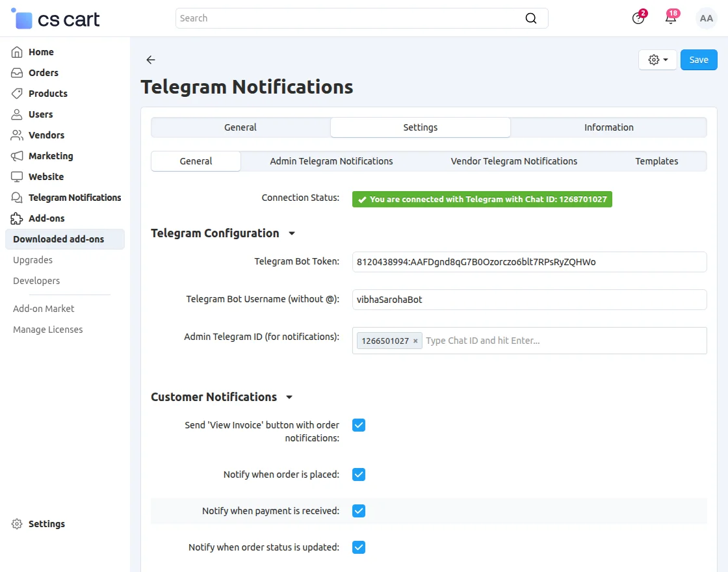Click the Add-ons puzzle icon

click(17, 218)
